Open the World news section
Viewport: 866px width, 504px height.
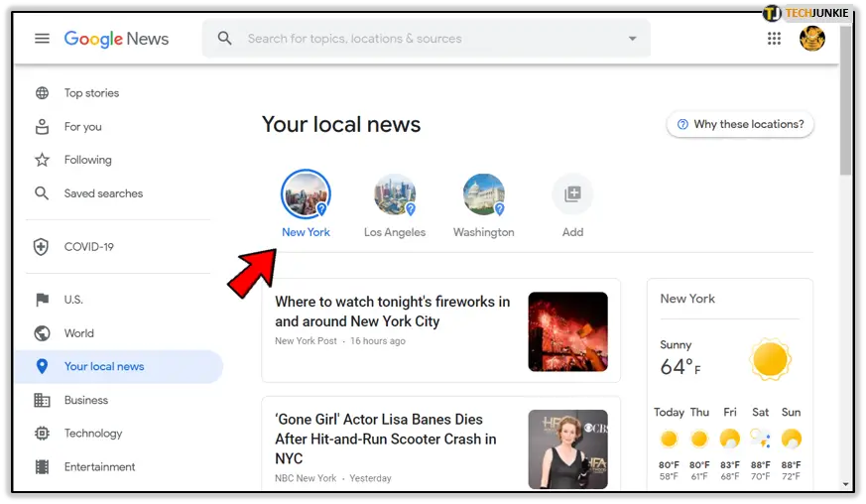(79, 333)
